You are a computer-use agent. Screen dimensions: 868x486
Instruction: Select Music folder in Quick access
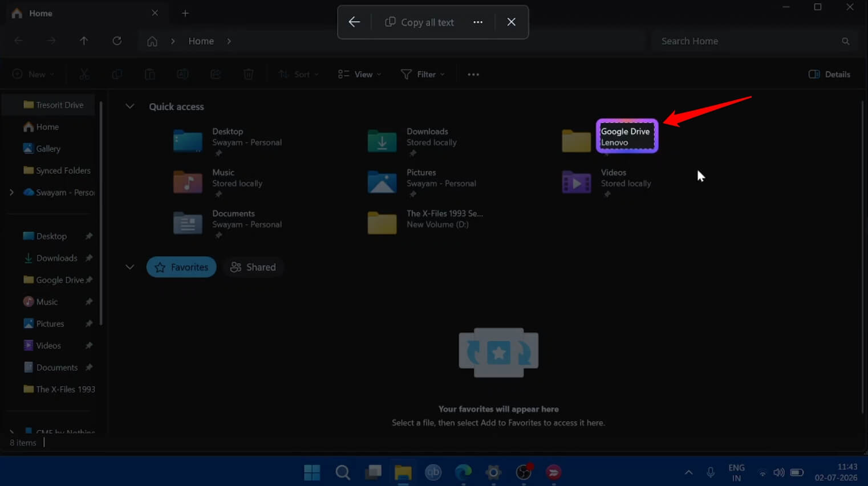pyautogui.click(x=219, y=182)
